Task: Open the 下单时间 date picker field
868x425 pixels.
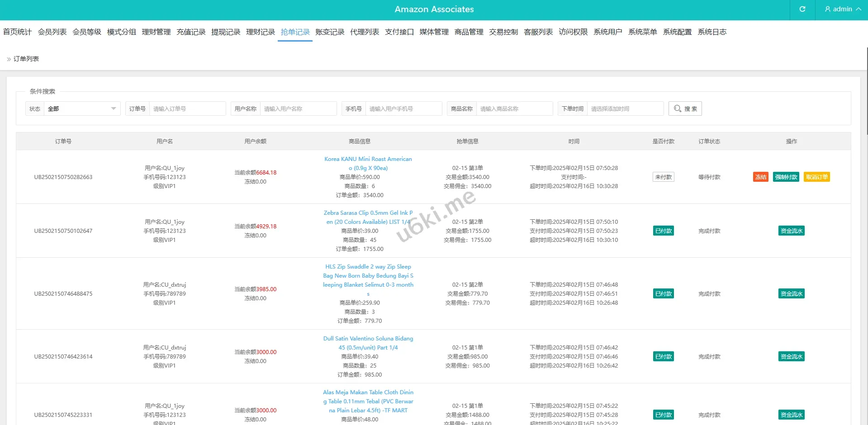Action: tap(625, 109)
